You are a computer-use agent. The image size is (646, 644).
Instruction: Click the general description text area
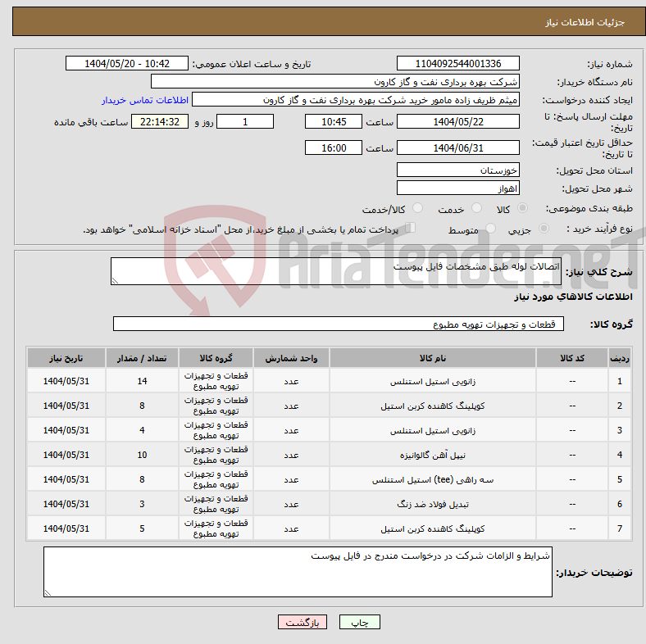coord(336,271)
